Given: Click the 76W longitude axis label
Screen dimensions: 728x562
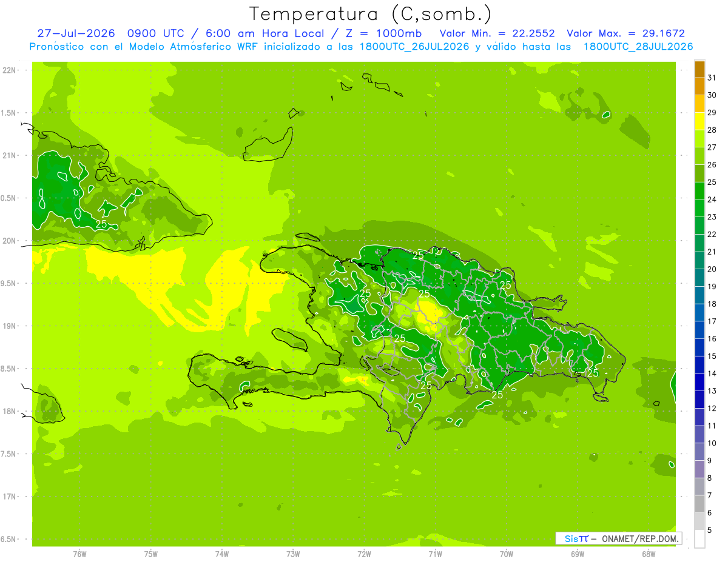Looking at the screenshot, I should [79, 554].
